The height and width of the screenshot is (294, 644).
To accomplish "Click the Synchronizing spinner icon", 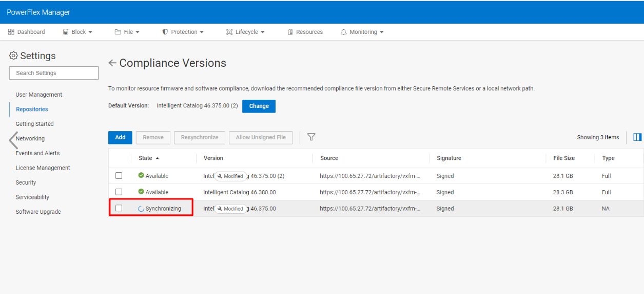I will point(141,209).
